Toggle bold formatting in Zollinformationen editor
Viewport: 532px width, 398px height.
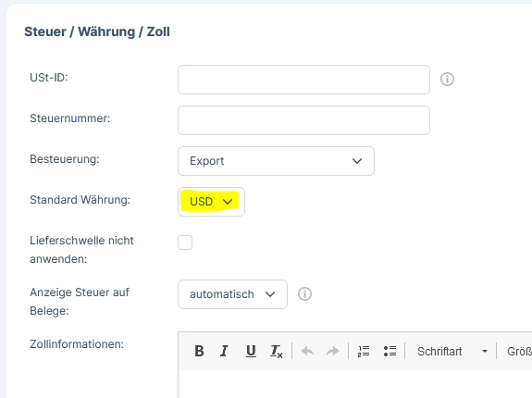(x=199, y=351)
